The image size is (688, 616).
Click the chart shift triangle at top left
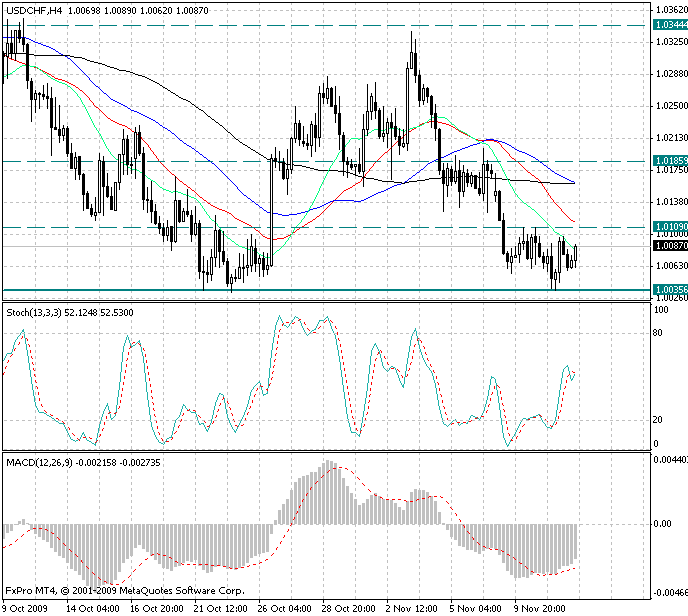click(7, 9)
